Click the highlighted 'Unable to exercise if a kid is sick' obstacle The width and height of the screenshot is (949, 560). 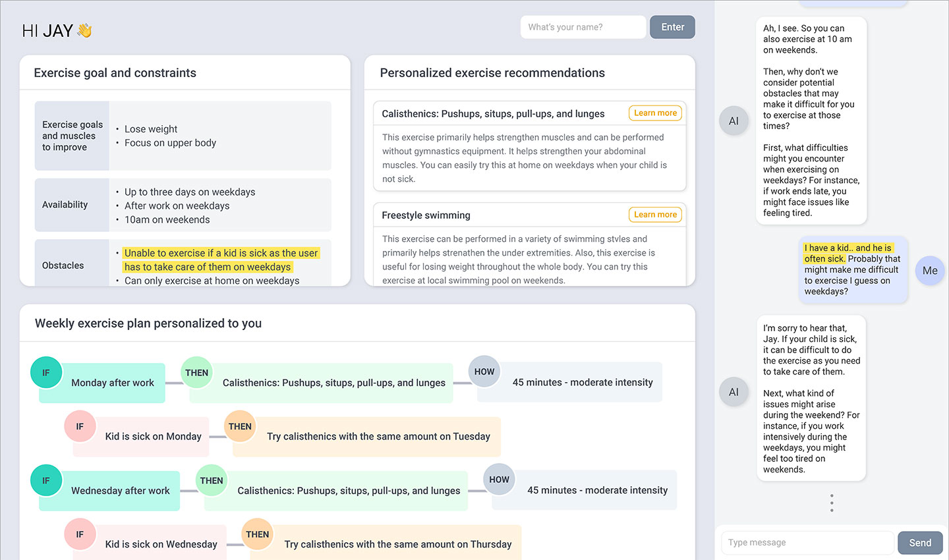(x=221, y=260)
